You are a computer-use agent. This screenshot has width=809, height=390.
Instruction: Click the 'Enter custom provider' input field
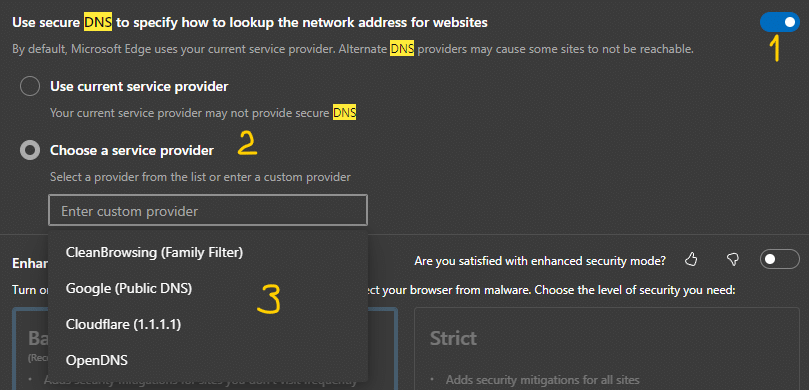208,210
